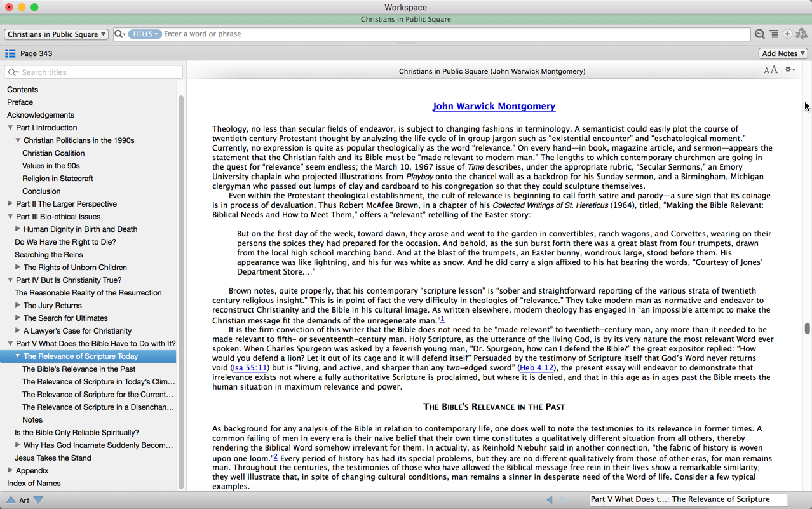Collapse Part IV But Is Christianity True?

click(x=10, y=280)
